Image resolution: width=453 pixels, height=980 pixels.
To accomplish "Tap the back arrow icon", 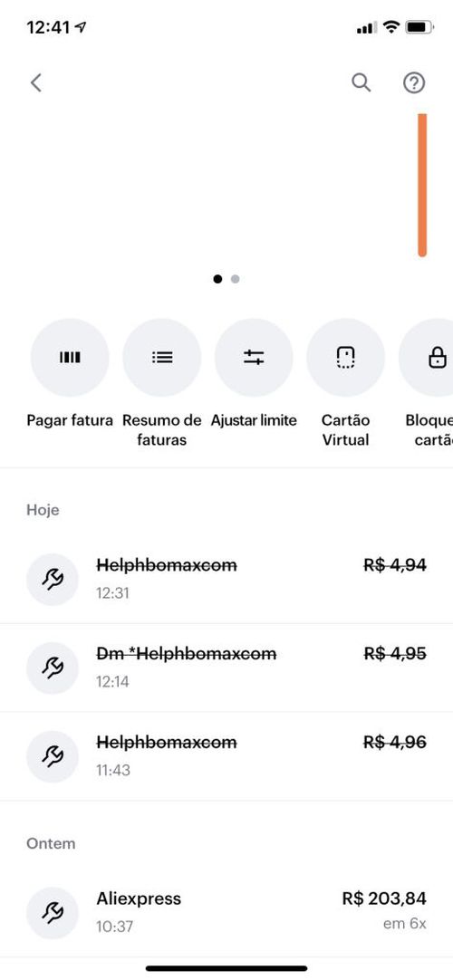I will tap(36, 82).
